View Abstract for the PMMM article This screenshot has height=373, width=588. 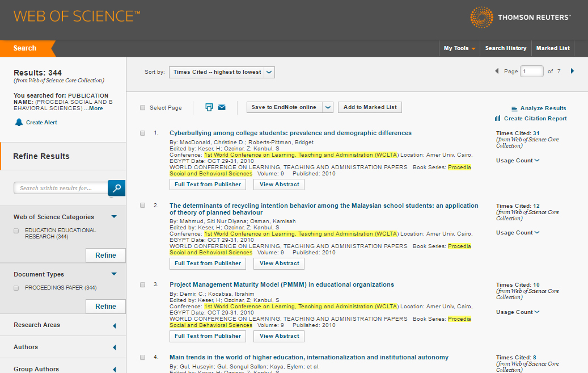click(279, 336)
